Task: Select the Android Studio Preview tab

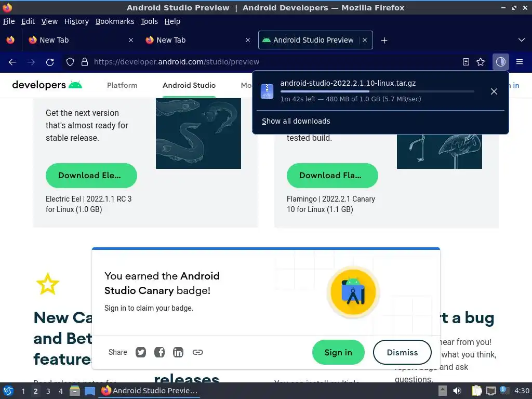Action: pos(315,40)
